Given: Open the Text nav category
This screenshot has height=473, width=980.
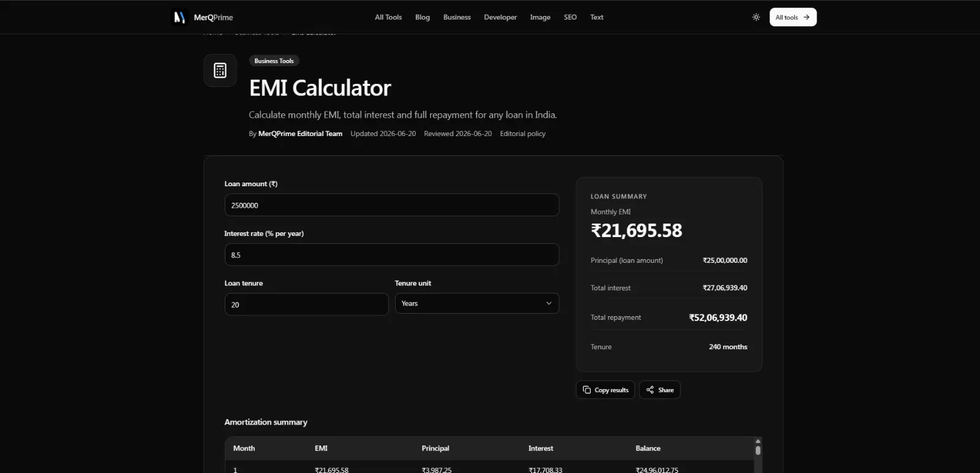Looking at the screenshot, I should (597, 17).
